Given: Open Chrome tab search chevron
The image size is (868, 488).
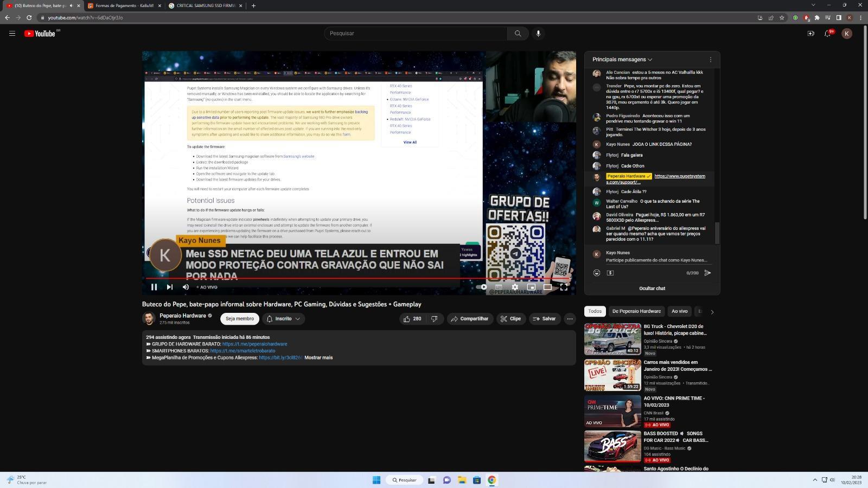Looking at the screenshot, I should point(813,5).
